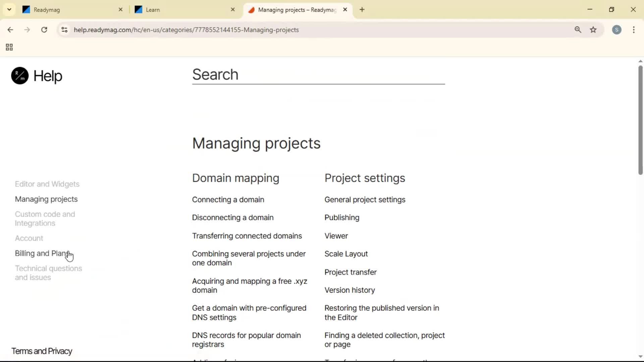Click the Terms and Privacy link
Screen dimensions: 644x362
(42, 351)
